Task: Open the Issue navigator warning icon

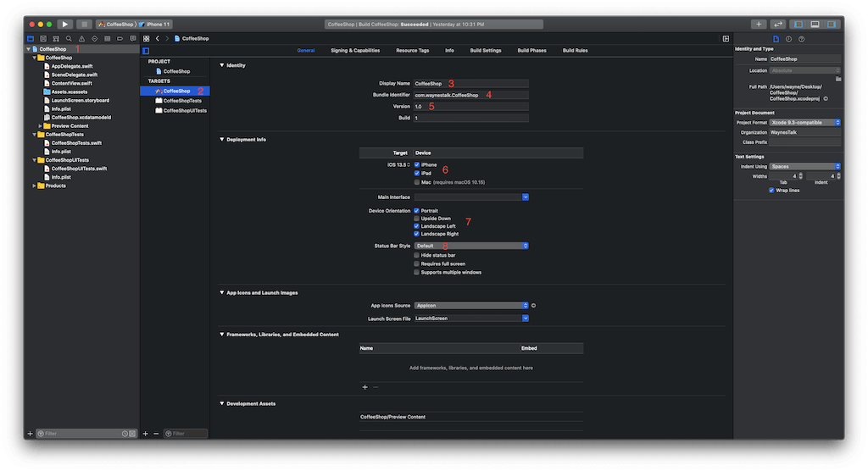Action: click(81, 39)
